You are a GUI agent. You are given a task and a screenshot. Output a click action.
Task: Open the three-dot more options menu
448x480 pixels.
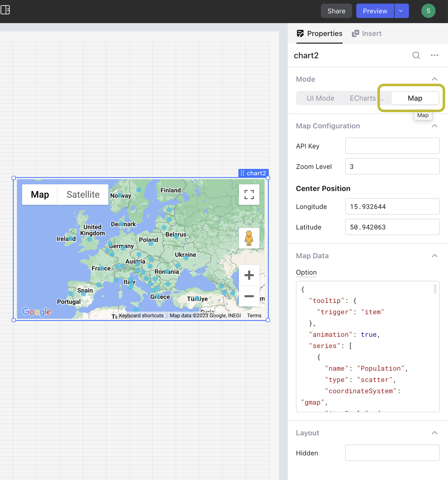434,55
